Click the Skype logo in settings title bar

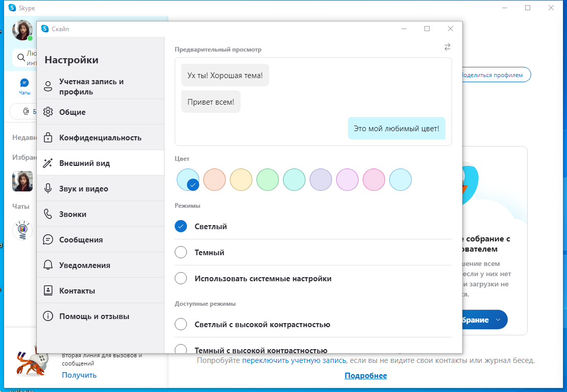tap(45, 29)
